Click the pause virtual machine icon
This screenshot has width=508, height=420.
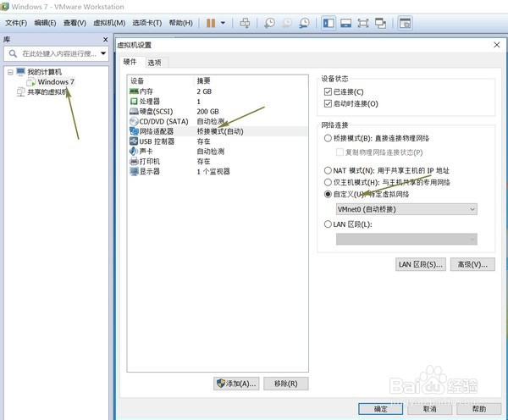(211, 23)
